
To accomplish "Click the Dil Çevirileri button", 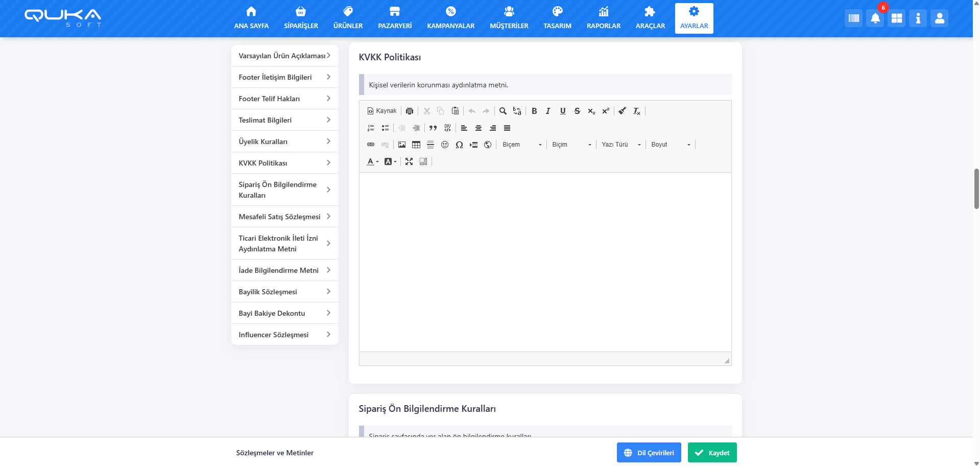I will (x=649, y=453).
